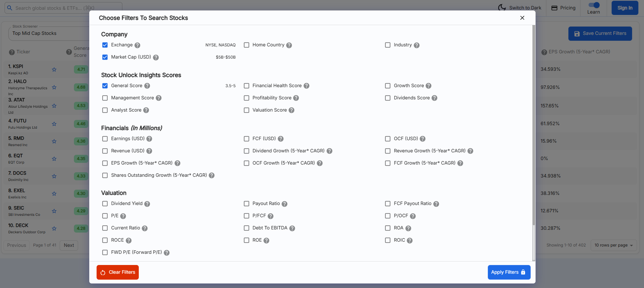Viewport: 644px width, 288px height.
Task: Toggle the Learn switch in header
Action: point(594,5)
